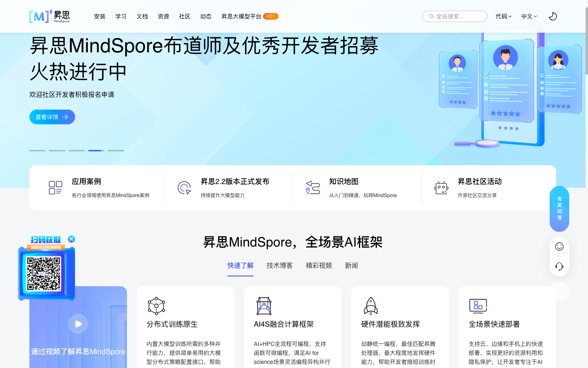The height and width of the screenshot is (368, 588).
Task: Click 分布式训练原生 card title
Action: 172,324
